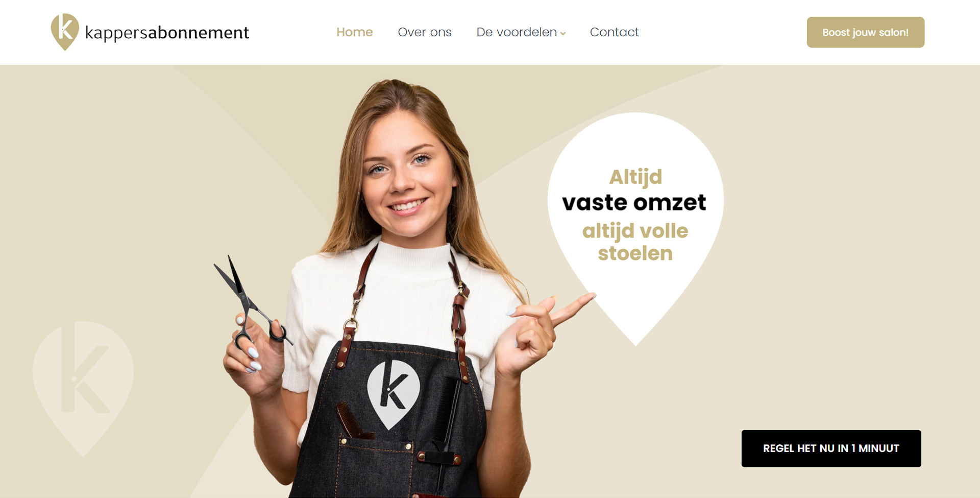Image resolution: width=980 pixels, height=498 pixels.
Task: Click the gold K pin logo icon
Action: (x=65, y=32)
